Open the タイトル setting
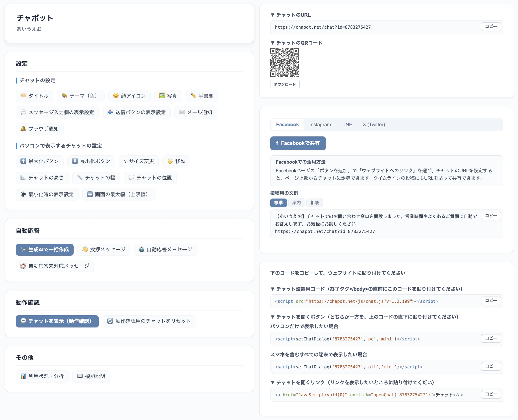The image size is (518, 420). (x=34, y=96)
